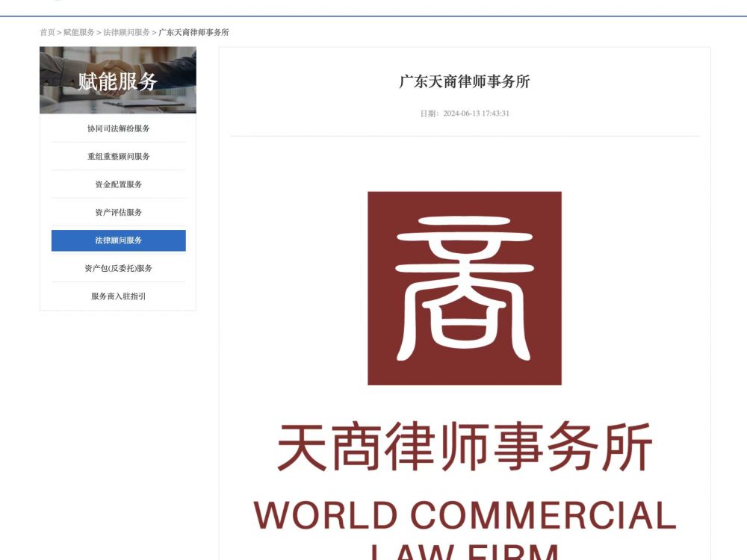Click the article title 广东天商律师事务所
The height and width of the screenshot is (560, 747).
point(465,81)
